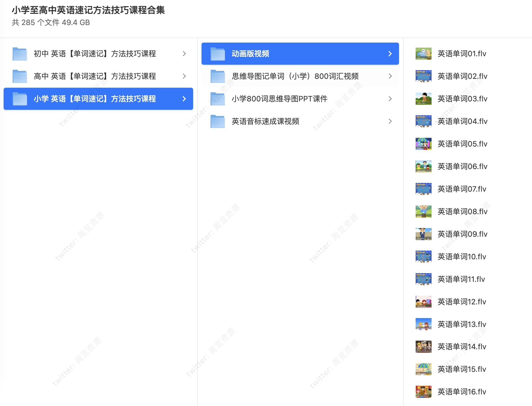
Task: Click folder icon for 思维导图记单词 800词汇视频
Action: click(218, 76)
